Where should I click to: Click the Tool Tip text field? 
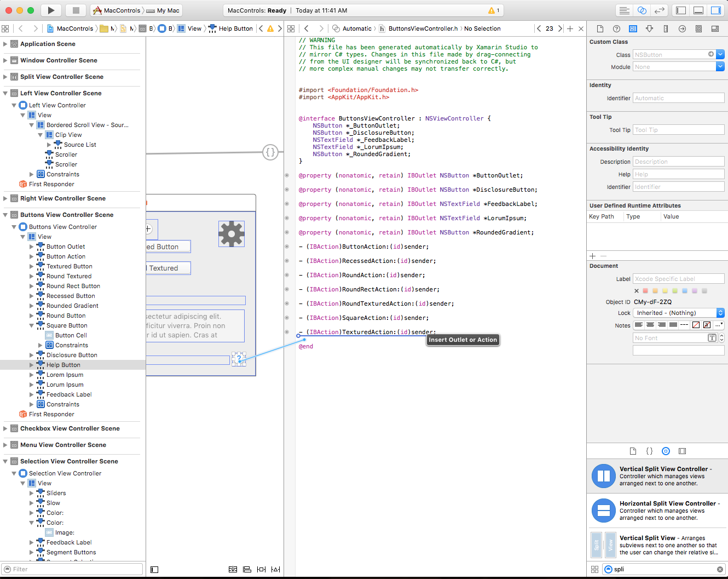click(678, 130)
